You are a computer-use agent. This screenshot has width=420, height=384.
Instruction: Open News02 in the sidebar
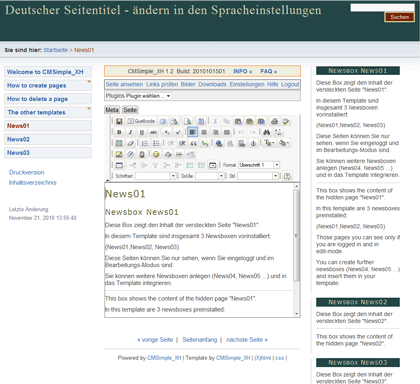(48, 139)
